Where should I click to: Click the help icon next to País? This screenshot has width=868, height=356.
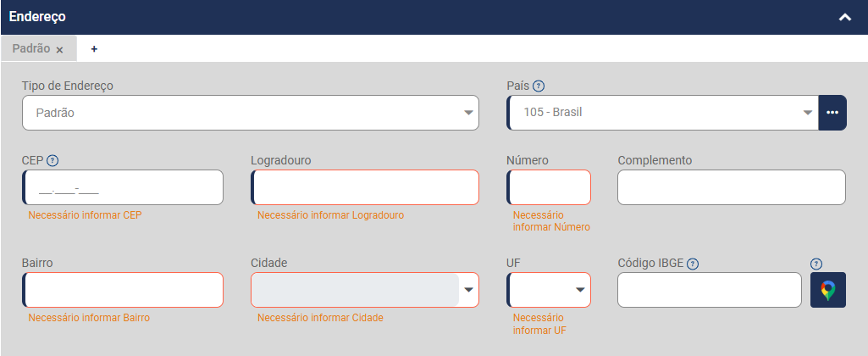click(x=539, y=86)
